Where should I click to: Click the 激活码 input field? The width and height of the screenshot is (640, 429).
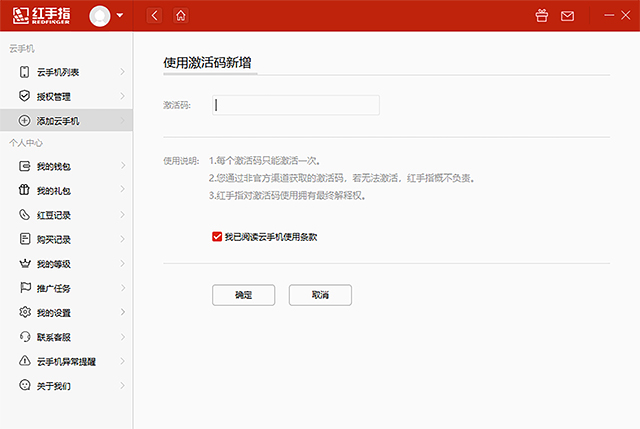pyautogui.click(x=296, y=104)
